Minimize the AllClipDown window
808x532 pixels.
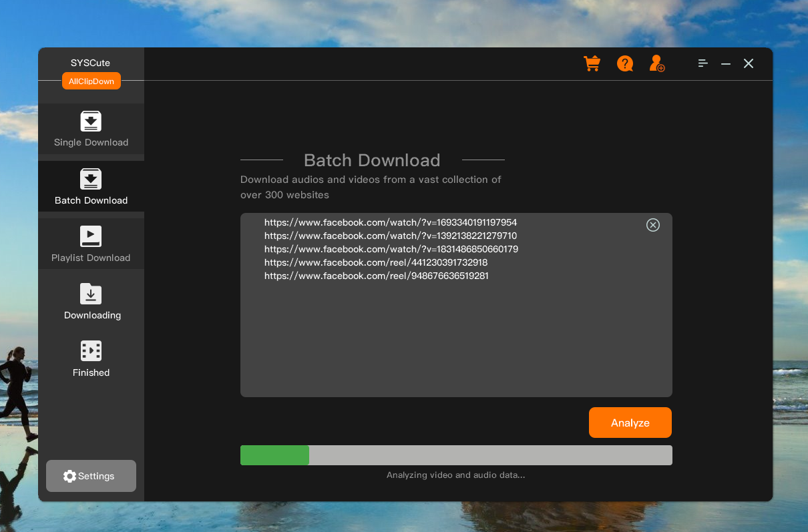click(x=726, y=64)
